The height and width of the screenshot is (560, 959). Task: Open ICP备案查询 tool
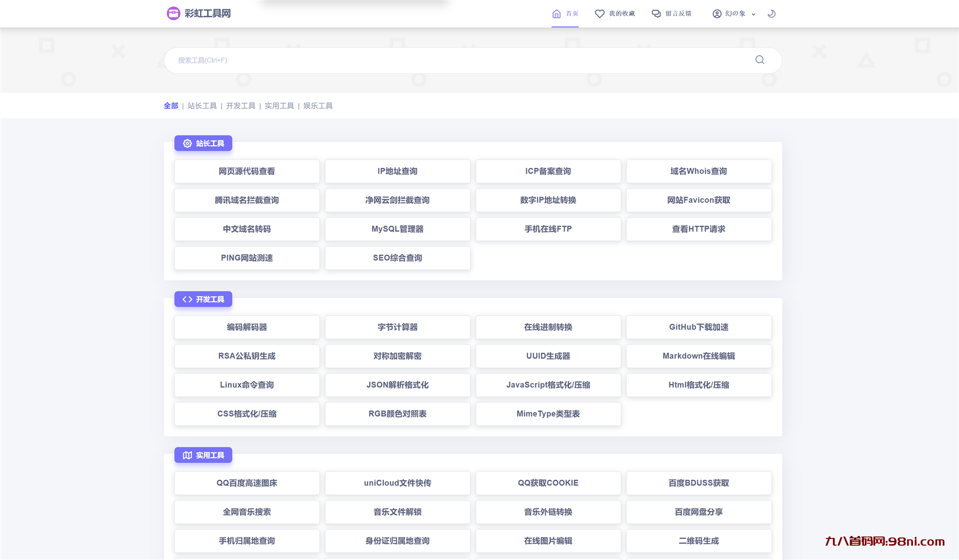pos(548,171)
